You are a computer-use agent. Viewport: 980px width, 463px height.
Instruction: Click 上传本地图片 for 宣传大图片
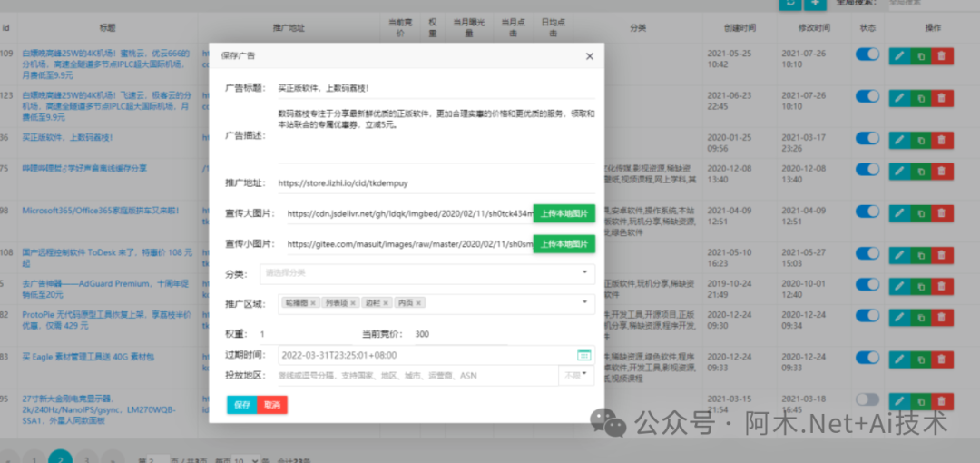click(563, 213)
